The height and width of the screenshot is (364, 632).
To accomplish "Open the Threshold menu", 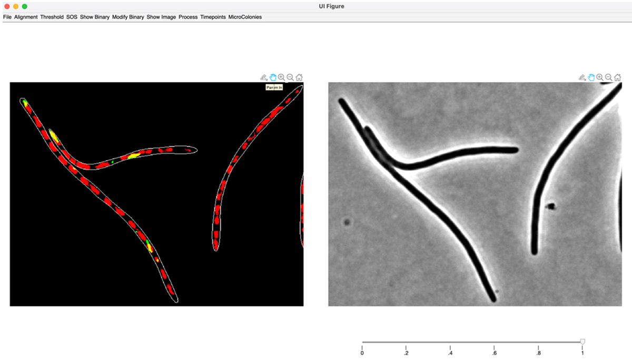I will click(x=52, y=17).
